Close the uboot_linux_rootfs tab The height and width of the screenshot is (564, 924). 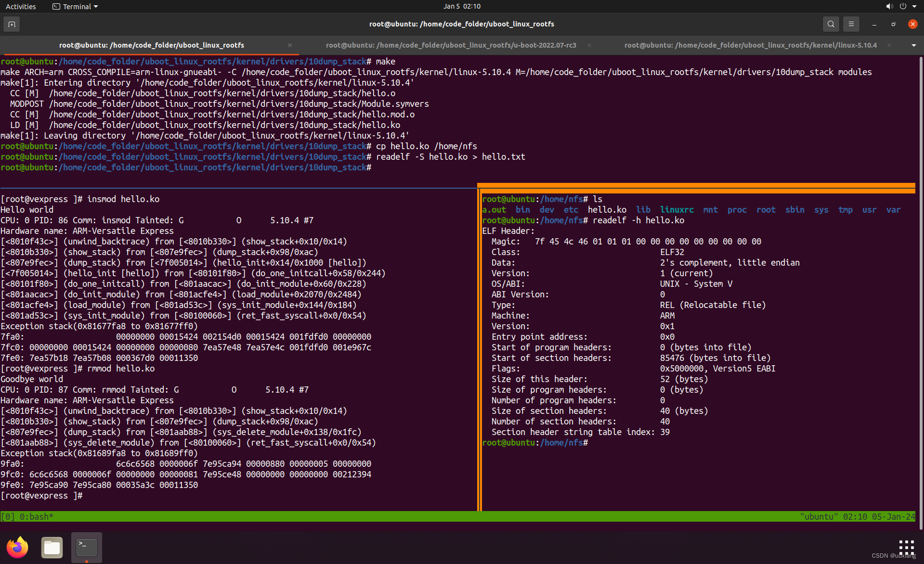[x=289, y=45]
